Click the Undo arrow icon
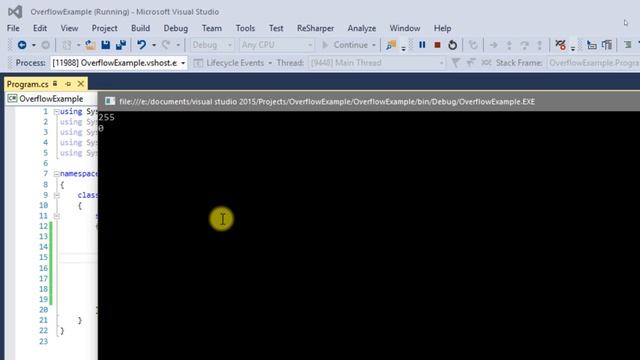 coord(142,45)
